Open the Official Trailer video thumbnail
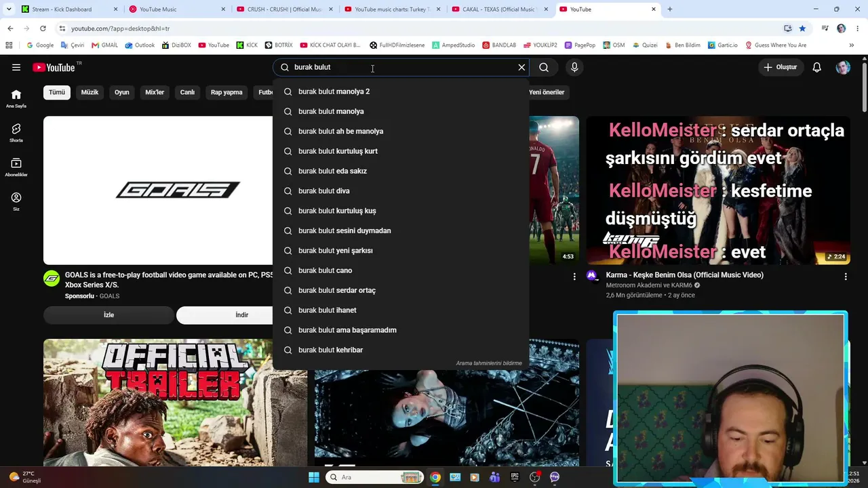This screenshot has width=868, height=488. coord(175,403)
